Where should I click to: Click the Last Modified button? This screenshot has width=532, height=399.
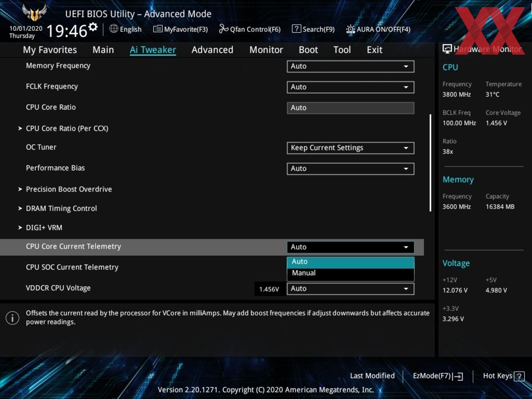(372, 376)
